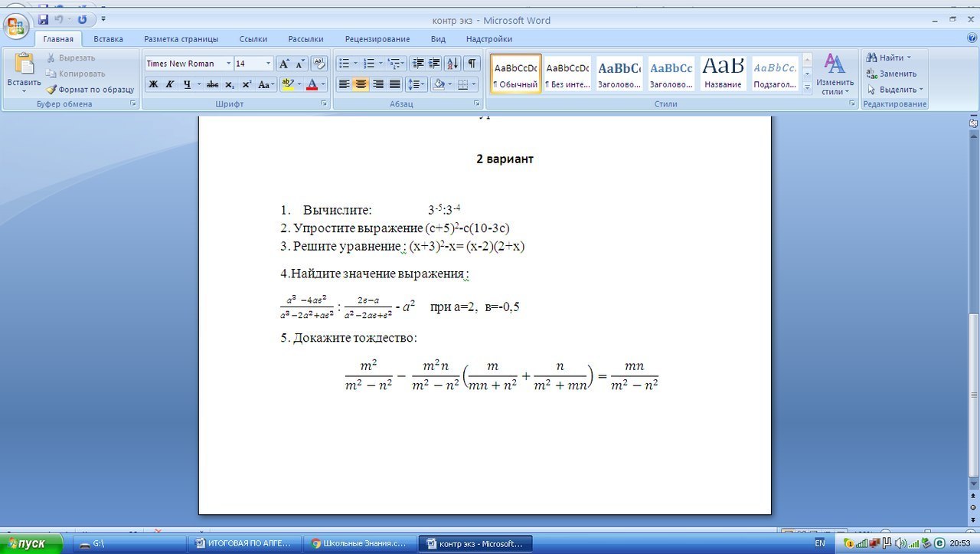This screenshot has width=980, height=554.
Task: Switch to the Разметка страницы tab
Action: (181, 39)
